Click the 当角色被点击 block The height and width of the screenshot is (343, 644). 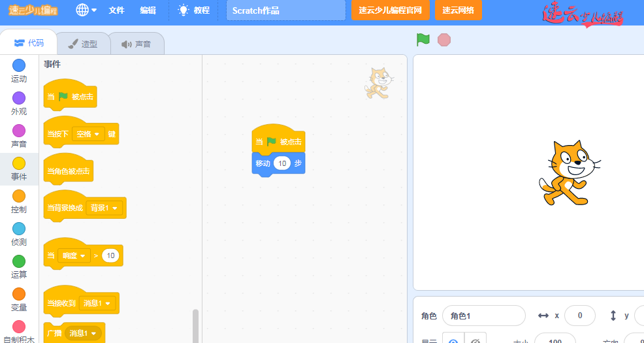(68, 169)
